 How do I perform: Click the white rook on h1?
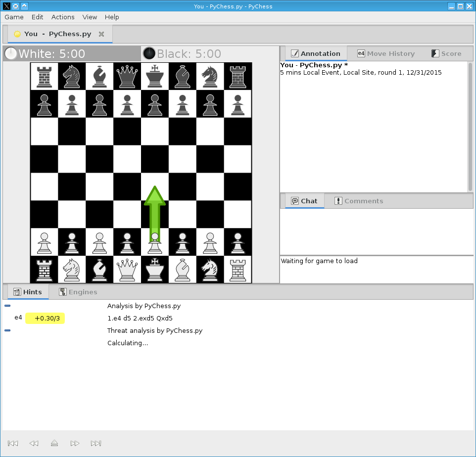[238, 270]
